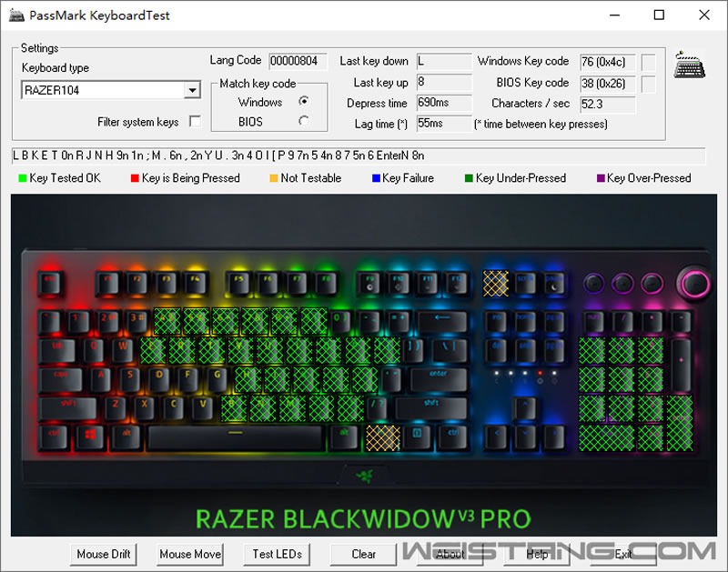The height and width of the screenshot is (572, 728).
Task: Select the BIOS match key code radio button
Action: (304, 121)
